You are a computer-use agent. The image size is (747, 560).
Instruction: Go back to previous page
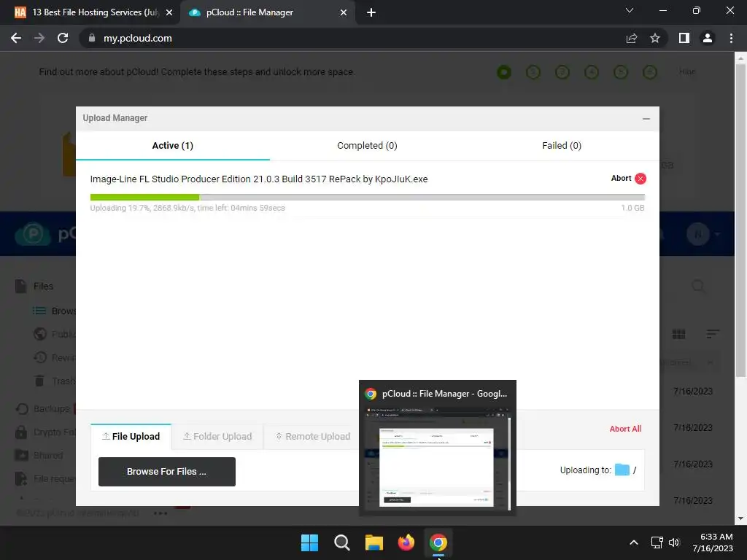pos(16,38)
